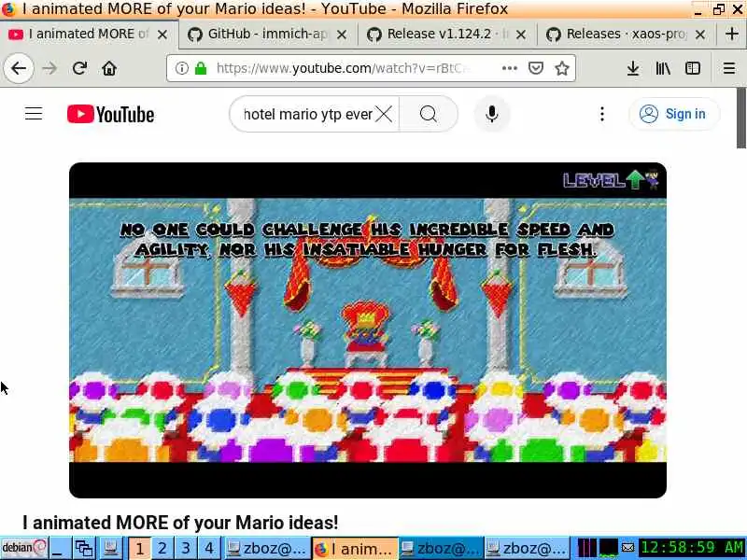Click the forward navigation arrow
This screenshot has height=560, width=747.
pos(49,68)
